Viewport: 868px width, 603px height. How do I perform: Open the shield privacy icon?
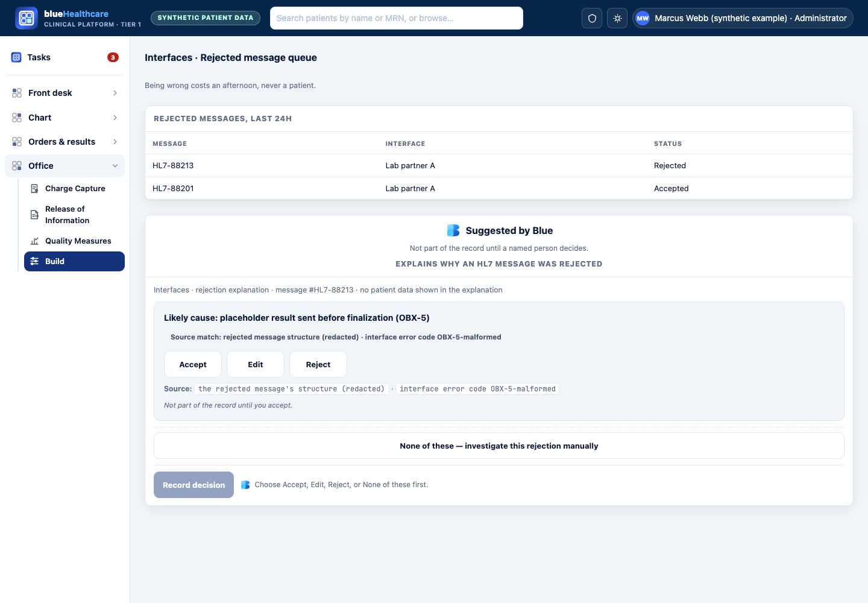click(x=592, y=18)
